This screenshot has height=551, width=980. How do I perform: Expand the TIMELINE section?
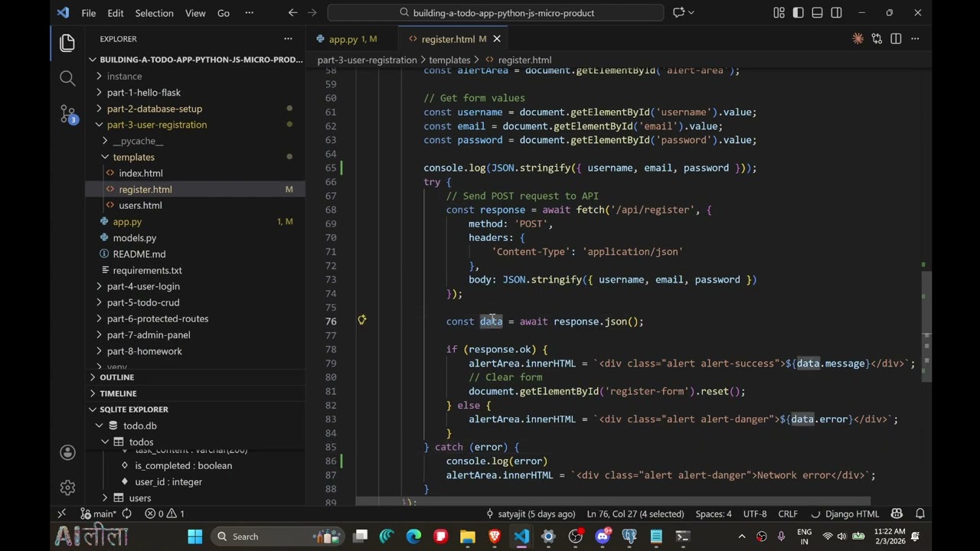93,393
